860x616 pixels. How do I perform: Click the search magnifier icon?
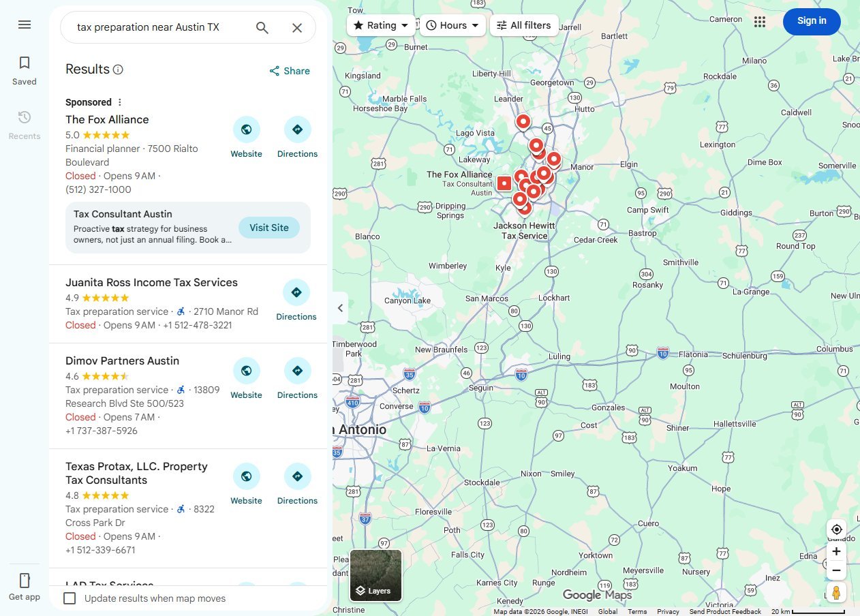click(262, 27)
